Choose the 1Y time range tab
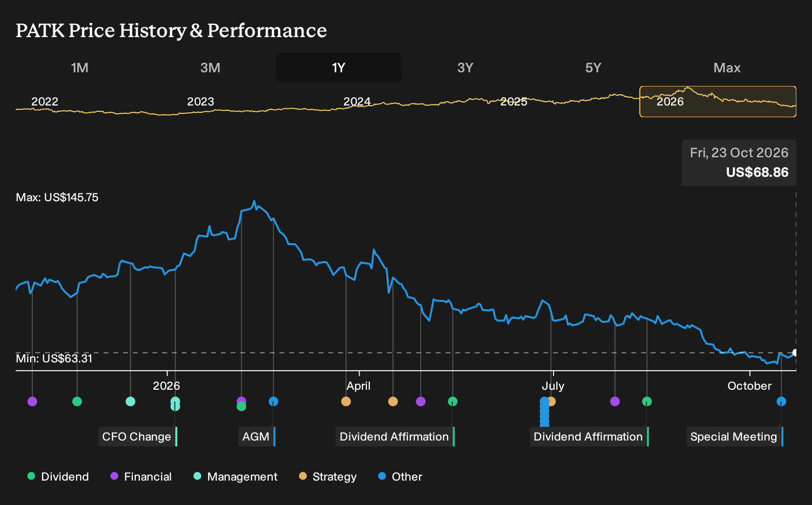 [x=339, y=67]
